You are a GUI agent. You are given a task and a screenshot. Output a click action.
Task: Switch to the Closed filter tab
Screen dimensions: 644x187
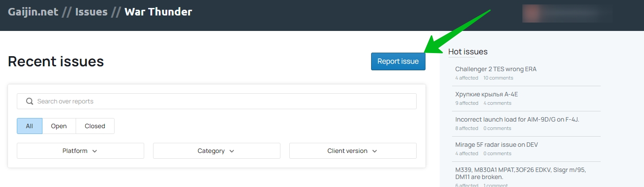coord(95,126)
